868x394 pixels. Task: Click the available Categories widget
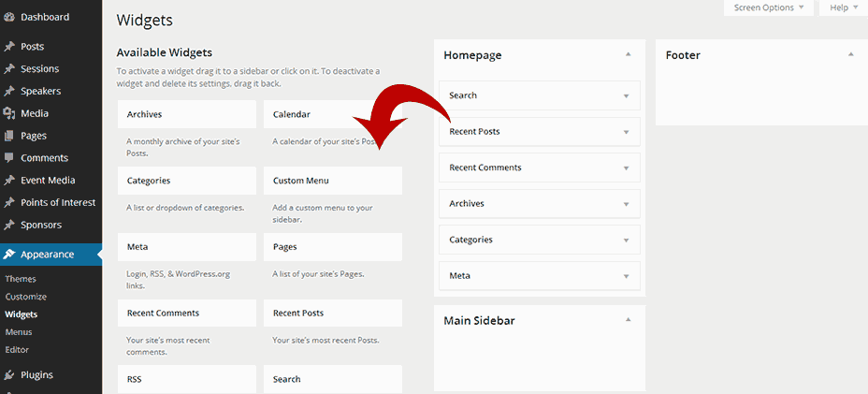[x=187, y=181]
